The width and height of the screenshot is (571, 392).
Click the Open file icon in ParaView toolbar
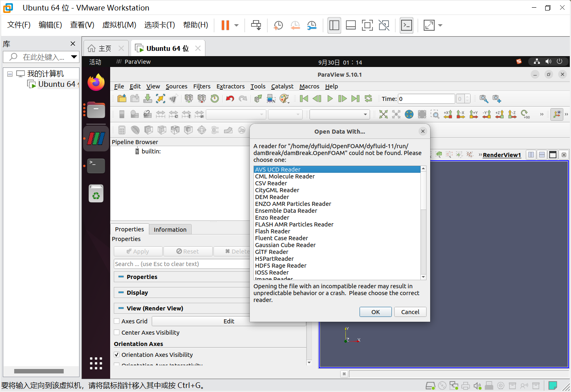click(x=122, y=99)
